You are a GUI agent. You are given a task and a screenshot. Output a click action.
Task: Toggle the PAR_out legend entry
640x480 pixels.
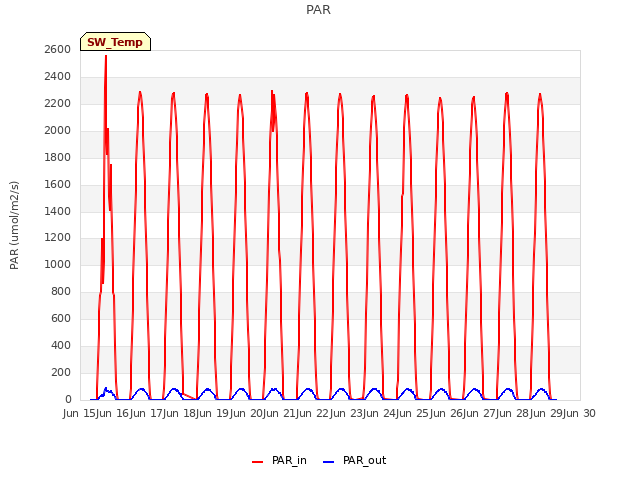pos(354,460)
